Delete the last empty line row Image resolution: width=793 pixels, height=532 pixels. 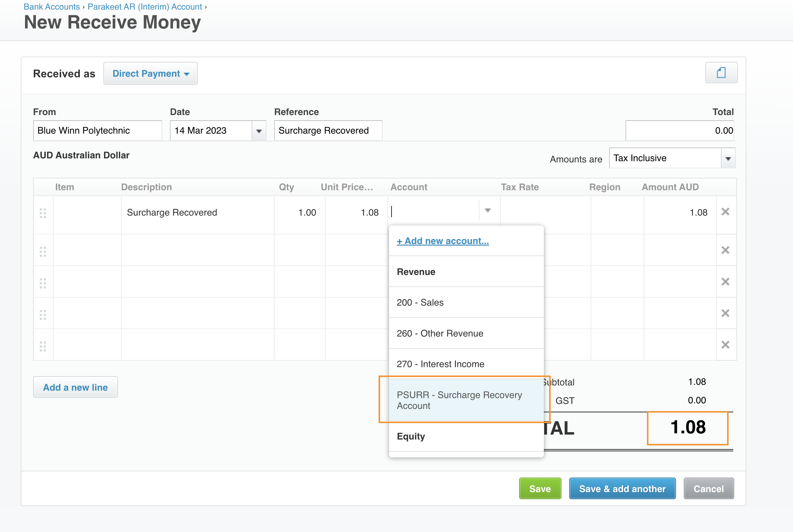pyautogui.click(x=725, y=345)
